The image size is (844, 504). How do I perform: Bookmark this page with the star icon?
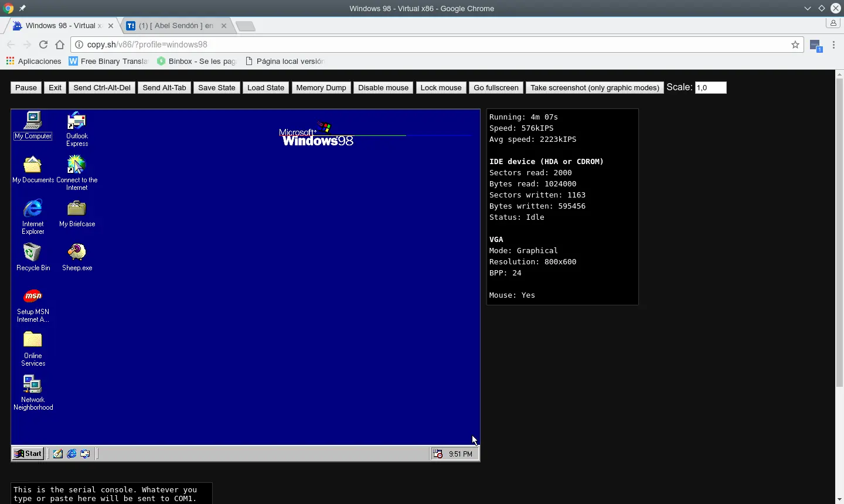[795, 45]
